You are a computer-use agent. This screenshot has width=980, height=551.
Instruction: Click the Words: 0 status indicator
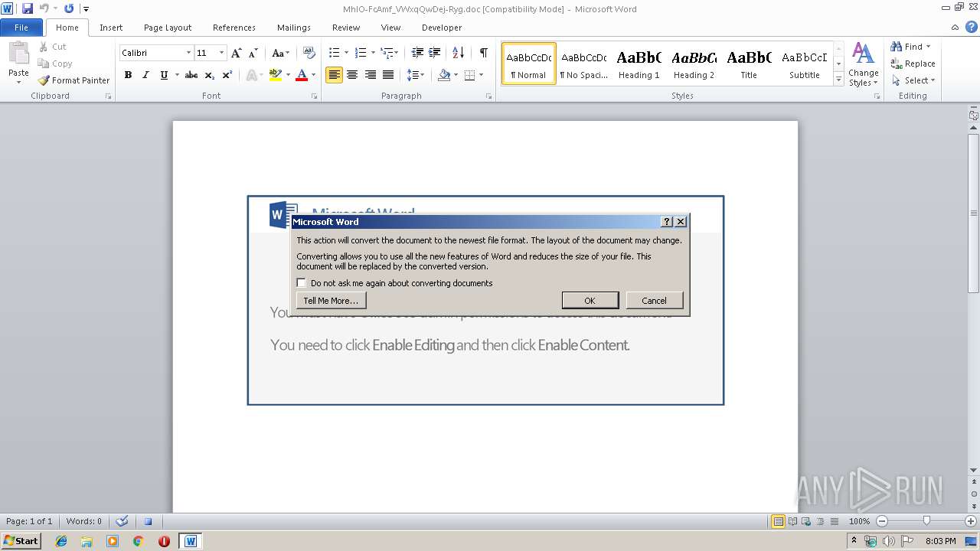(84, 521)
